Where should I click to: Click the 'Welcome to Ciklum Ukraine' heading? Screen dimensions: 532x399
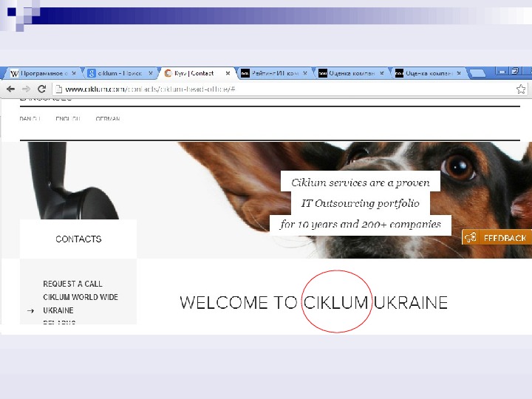click(313, 303)
